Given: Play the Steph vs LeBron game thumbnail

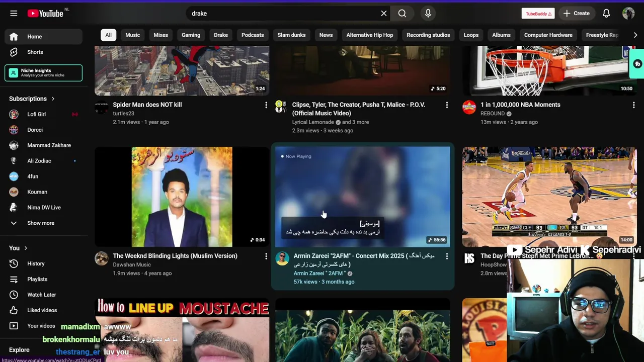Looking at the screenshot, I should [549, 197].
